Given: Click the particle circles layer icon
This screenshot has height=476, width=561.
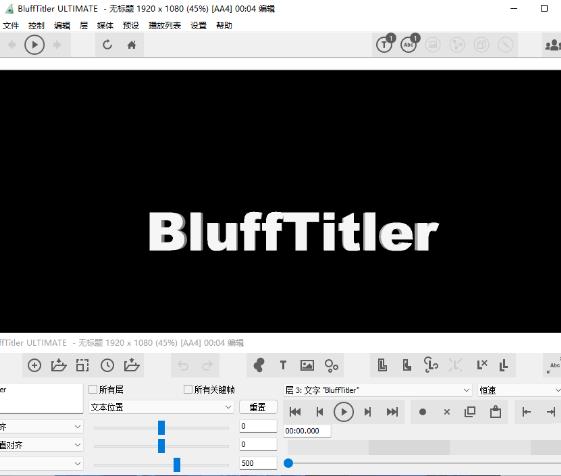Looking at the screenshot, I should tap(331, 366).
